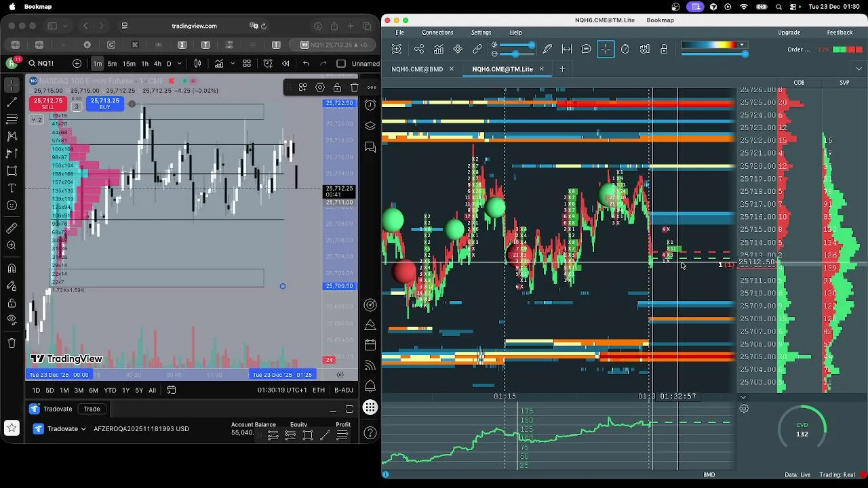Viewport: 868px width, 488px height.
Task: Click the zoom in magnifier tool
Action: pyautogui.click(x=12, y=245)
